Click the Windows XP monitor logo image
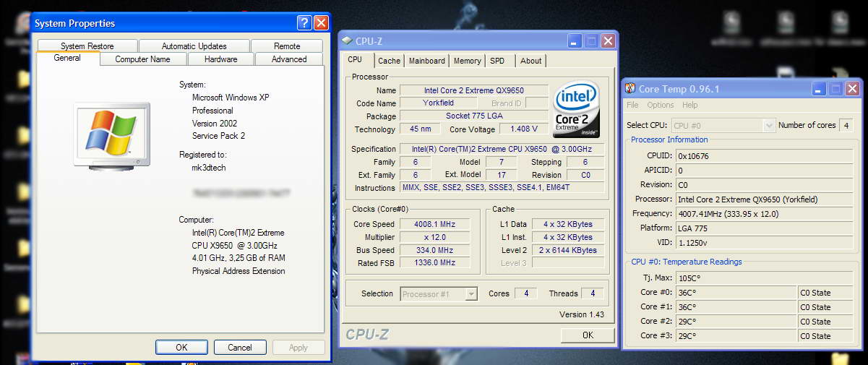The width and height of the screenshot is (868, 365). click(111, 134)
